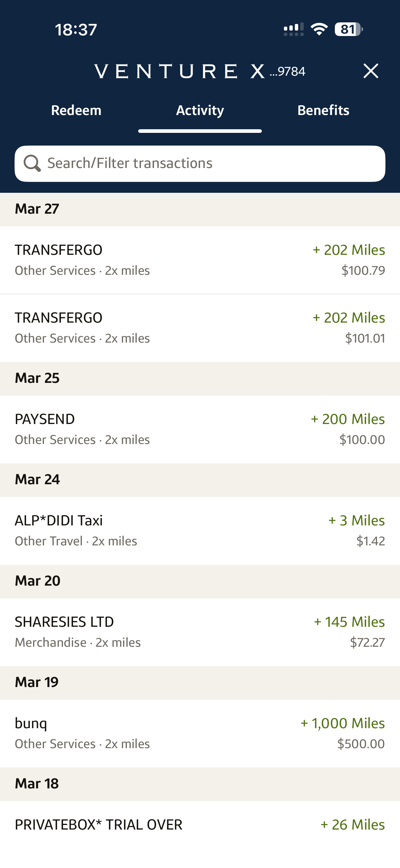Tap the + 145 Miles amount
Image resolution: width=400 pixels, height=868 pixels.
(x=349, y=622)
